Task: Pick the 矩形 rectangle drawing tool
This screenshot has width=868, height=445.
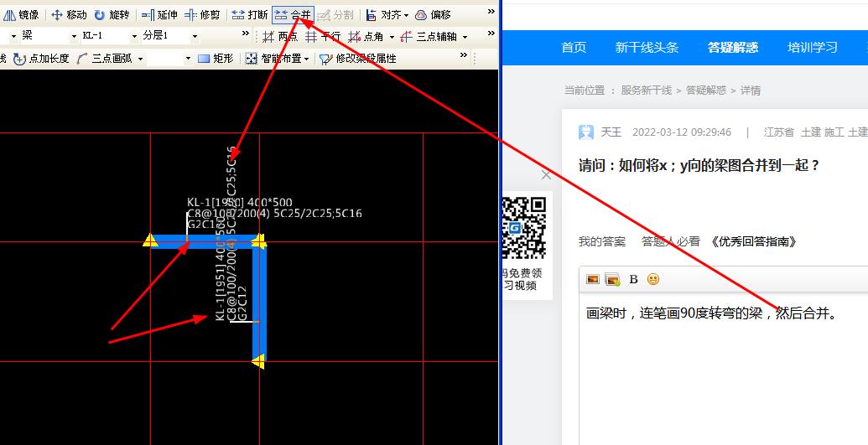Action: click(x=216, y=58)
